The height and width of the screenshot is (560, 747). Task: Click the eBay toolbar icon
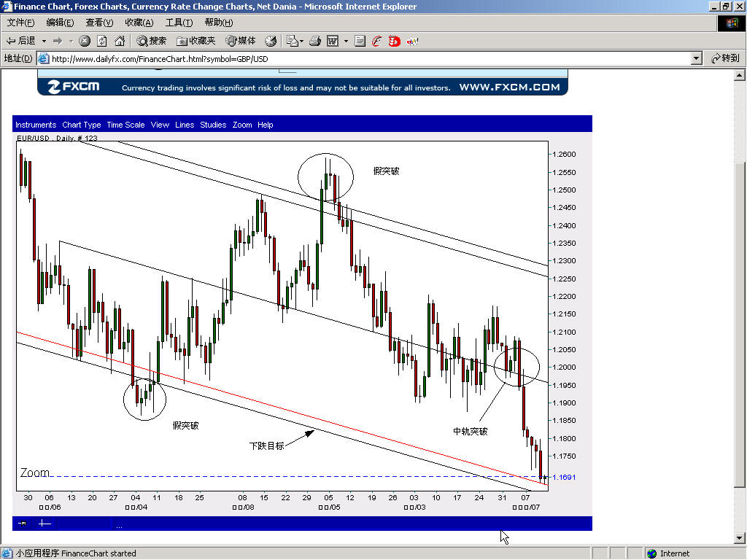coord(412,41)
